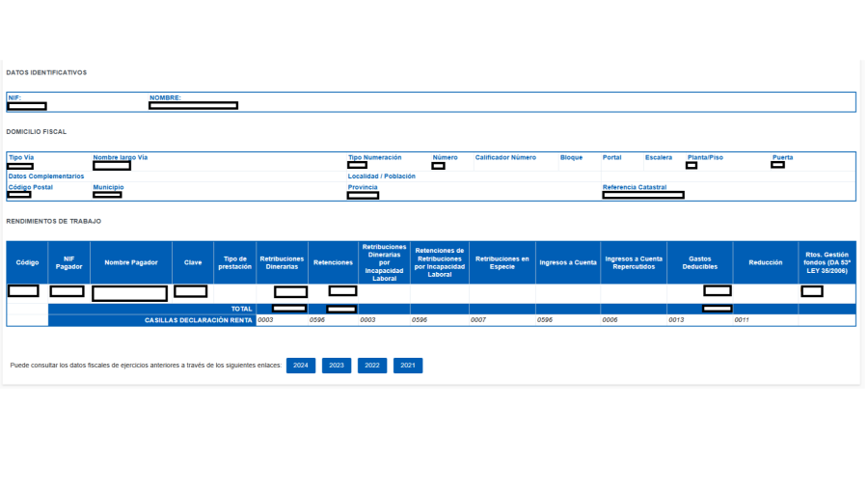Click the Reducción column header
The width and height of the screenshot is (868, 489).
[x=765, y=262]
